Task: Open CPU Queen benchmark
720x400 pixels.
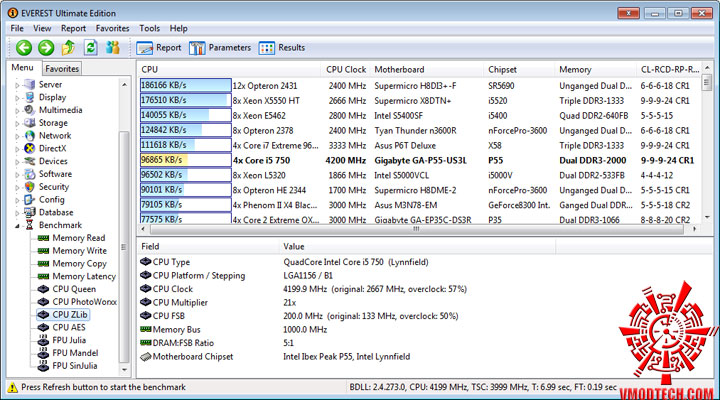Action: tap(67, 289)
